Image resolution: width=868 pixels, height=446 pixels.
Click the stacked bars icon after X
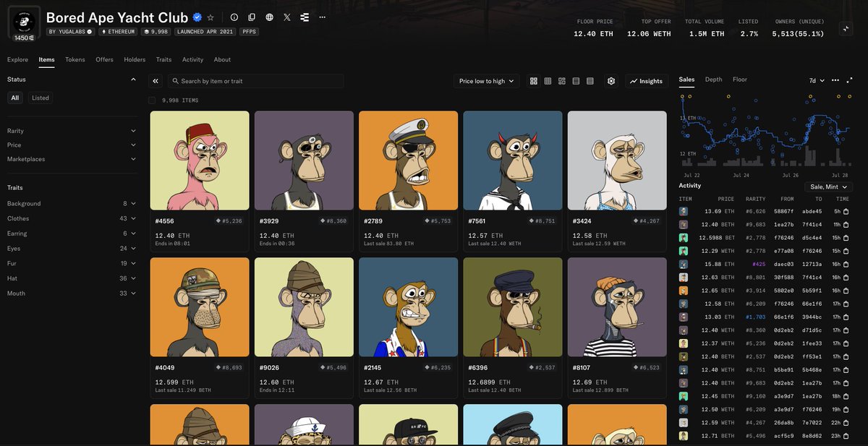click(304, 17)
